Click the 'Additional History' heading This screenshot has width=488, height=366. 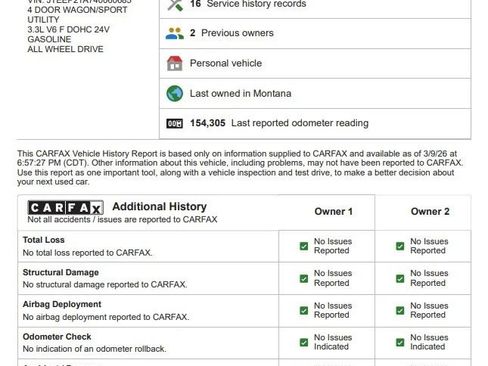(x=159, y=206)
